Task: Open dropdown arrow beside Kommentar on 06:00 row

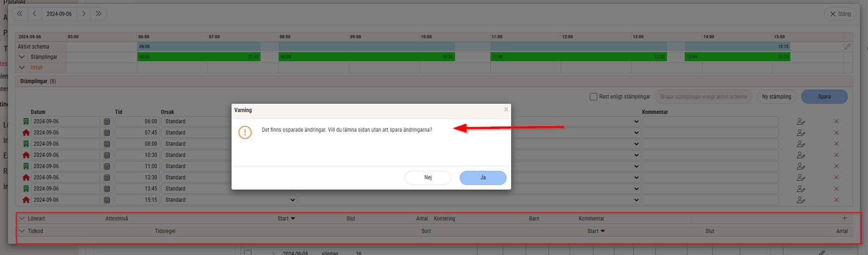Action: (636, 121)
